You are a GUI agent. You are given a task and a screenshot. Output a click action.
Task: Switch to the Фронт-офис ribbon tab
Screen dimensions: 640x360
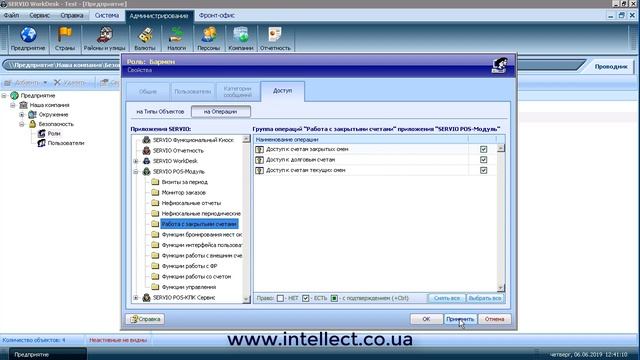[217, 15]
